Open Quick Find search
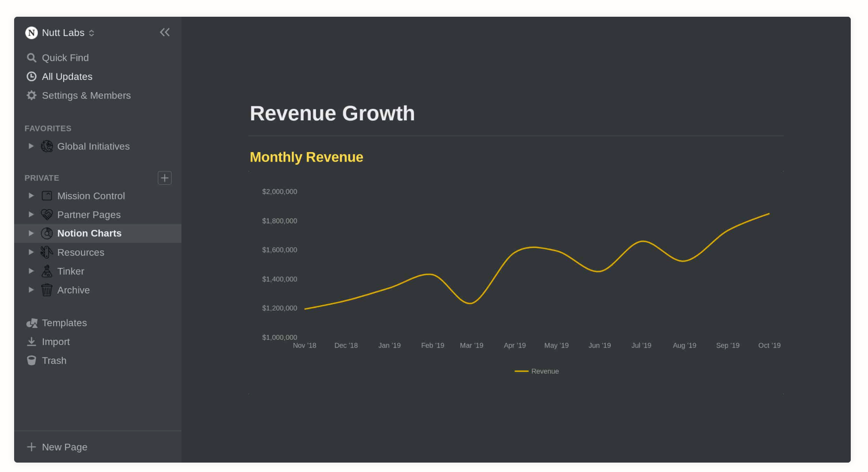Image resolution: width=868 pixels, height=472 pixels. [31, 58]
